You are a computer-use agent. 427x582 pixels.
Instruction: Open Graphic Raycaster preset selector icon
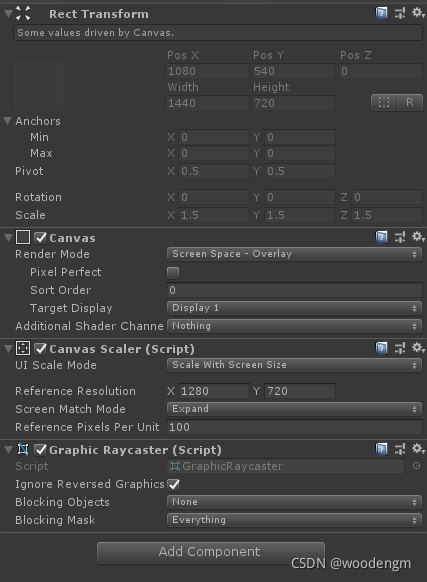pos(400,449)
